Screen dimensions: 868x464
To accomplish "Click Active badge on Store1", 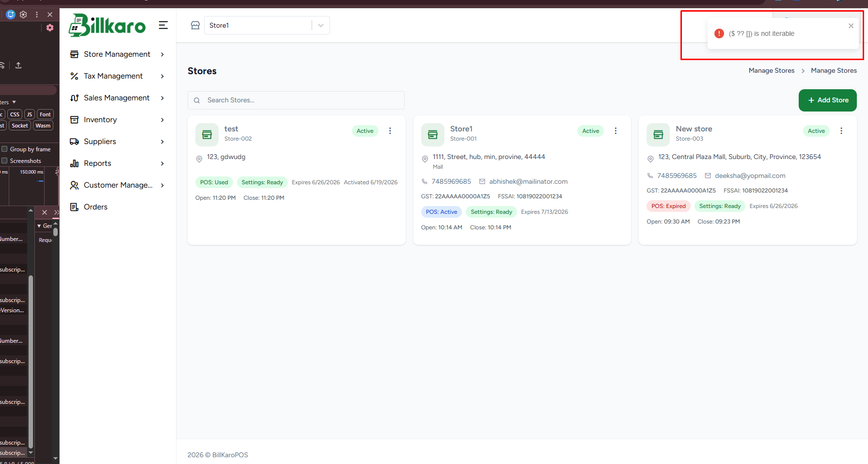I will [x=591, y=131].
